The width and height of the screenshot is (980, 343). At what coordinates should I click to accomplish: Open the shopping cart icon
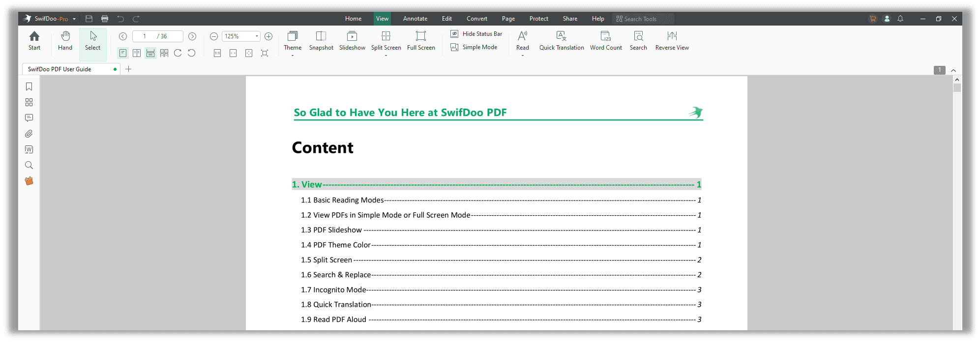(873, 19)
